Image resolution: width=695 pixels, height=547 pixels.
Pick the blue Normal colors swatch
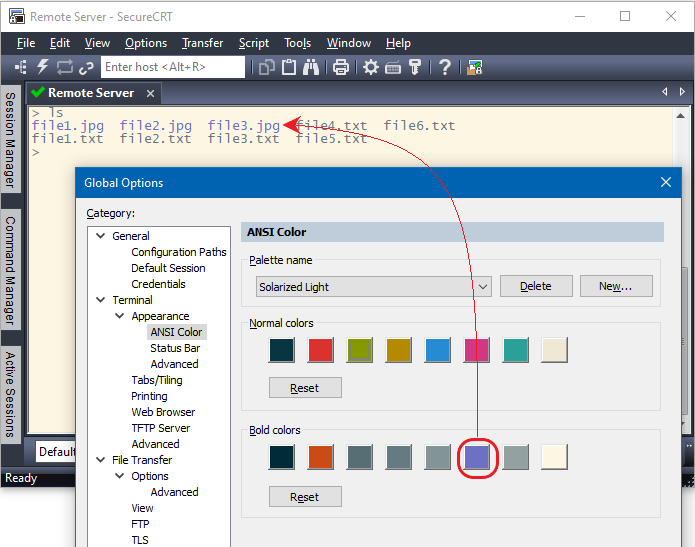pos(437,350)
